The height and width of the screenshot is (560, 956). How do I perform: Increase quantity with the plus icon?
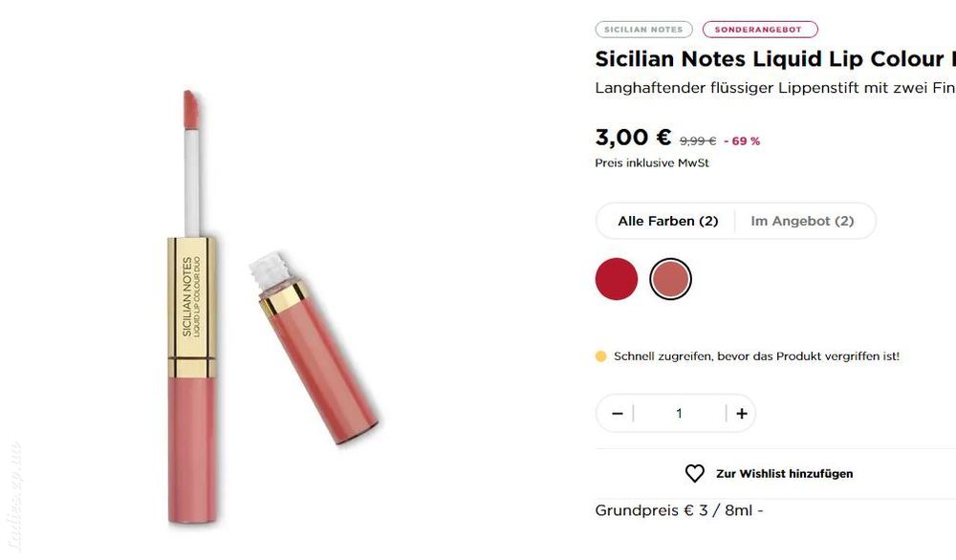tap(742, 414)
